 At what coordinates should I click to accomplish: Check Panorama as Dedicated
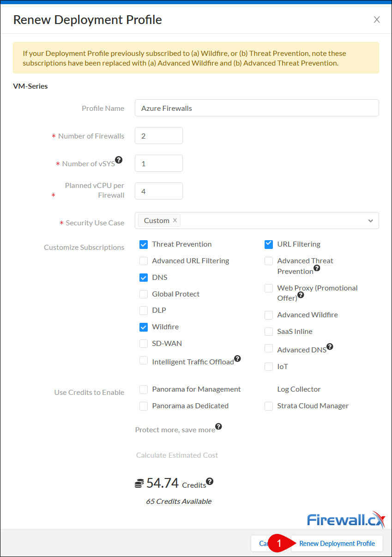[144, 406]
